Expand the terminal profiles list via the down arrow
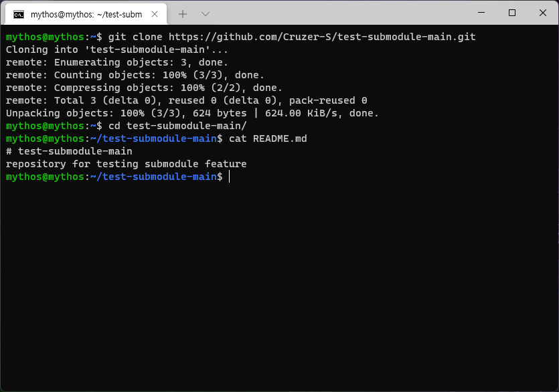 point(205,13)
